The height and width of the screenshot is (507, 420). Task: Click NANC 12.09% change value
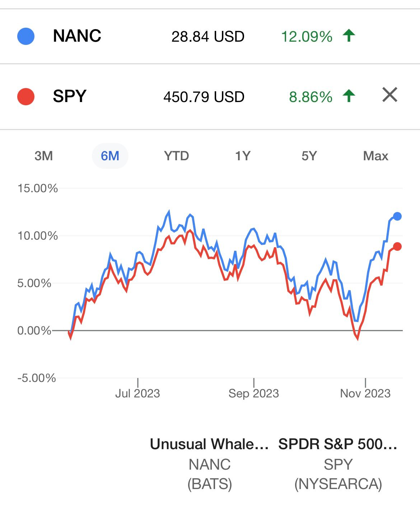pyautogui.click(x=307, y=37)
